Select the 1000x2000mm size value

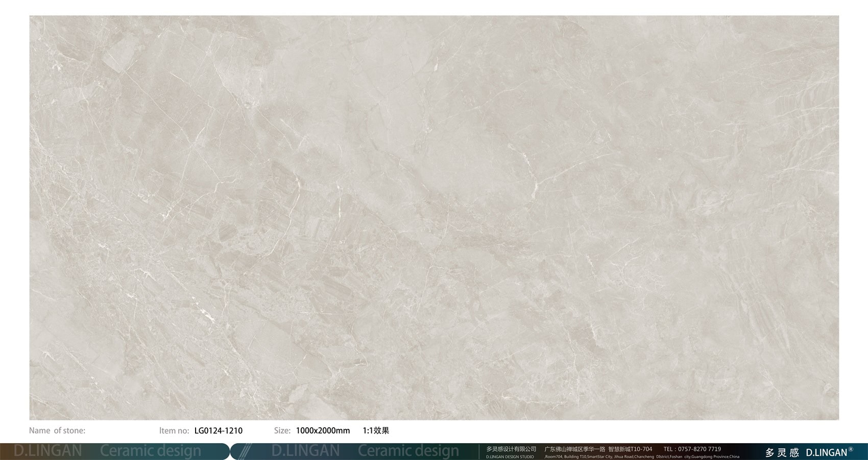coord(323,430)
